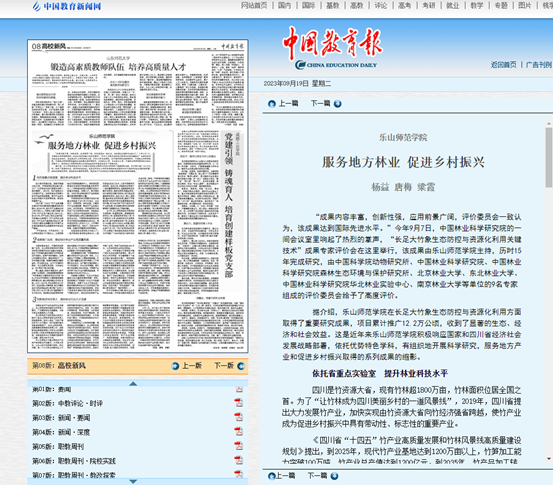Viewport: 553px width, 485px height.
Task: Click bottom 下一篇 text link
Action: click(x=317, y=476)
